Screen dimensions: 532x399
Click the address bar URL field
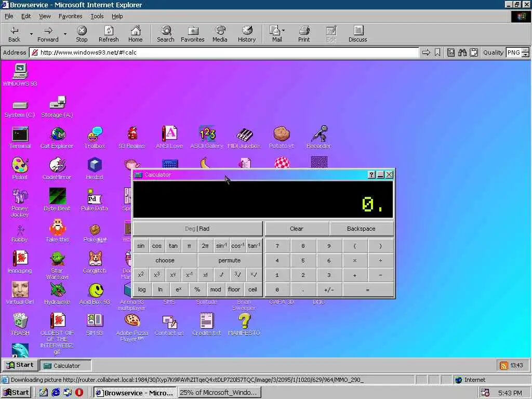[224, 52]
